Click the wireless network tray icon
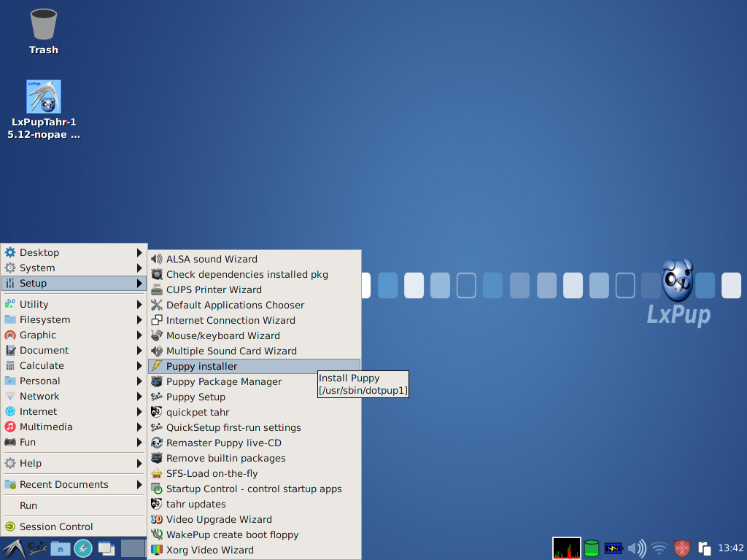This screenshot has width=747, height=560. [659, 548]
